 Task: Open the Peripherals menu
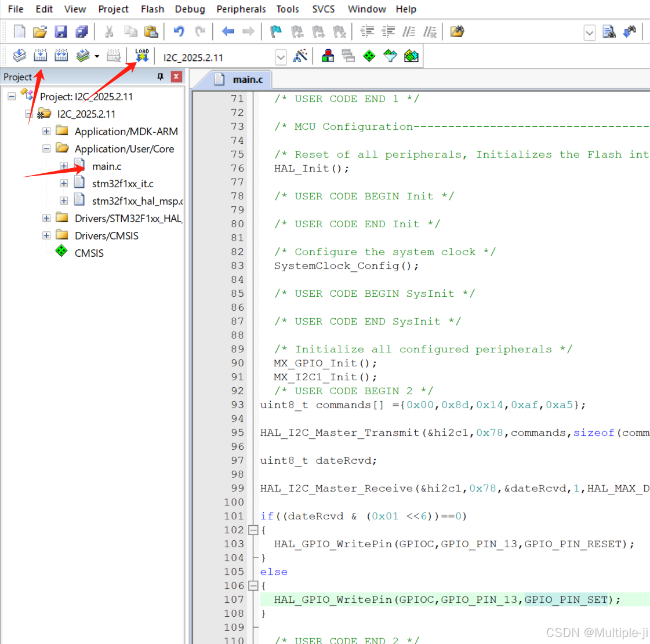coord(241,9)
